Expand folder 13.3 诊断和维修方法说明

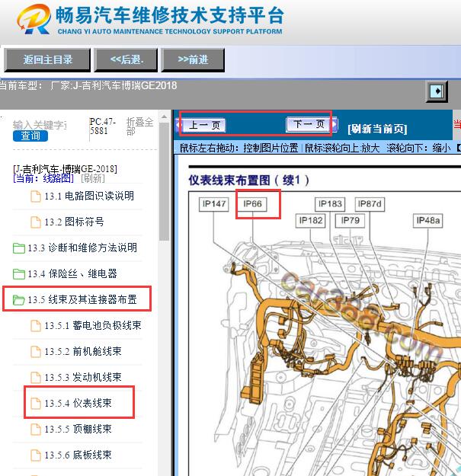(x=82, y=248)
